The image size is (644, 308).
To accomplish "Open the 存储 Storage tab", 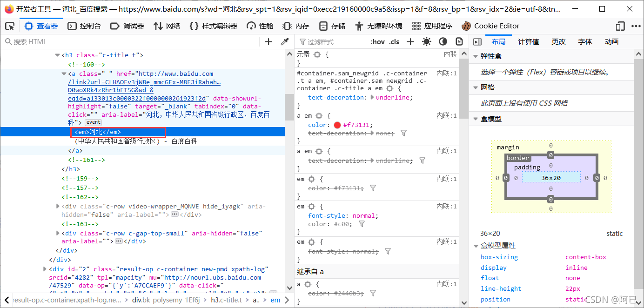I will point(332,26).
